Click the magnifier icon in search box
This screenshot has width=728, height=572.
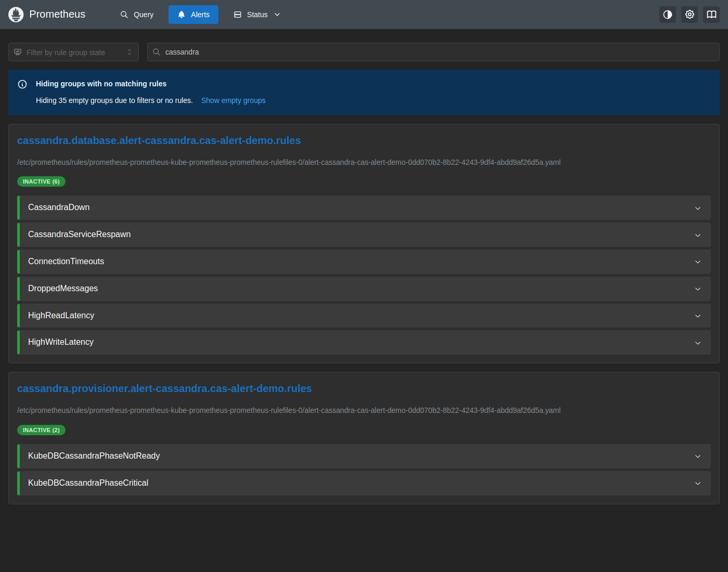157,52
